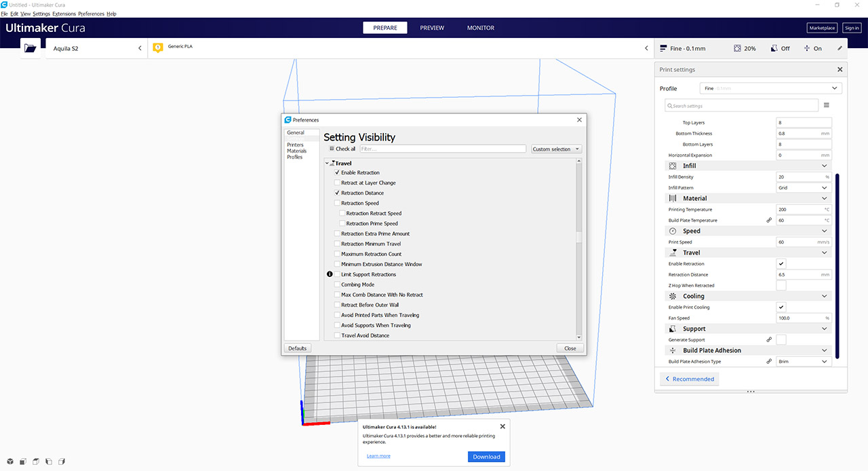Open the Profile dropdown showing Fine

coord(771,88)
